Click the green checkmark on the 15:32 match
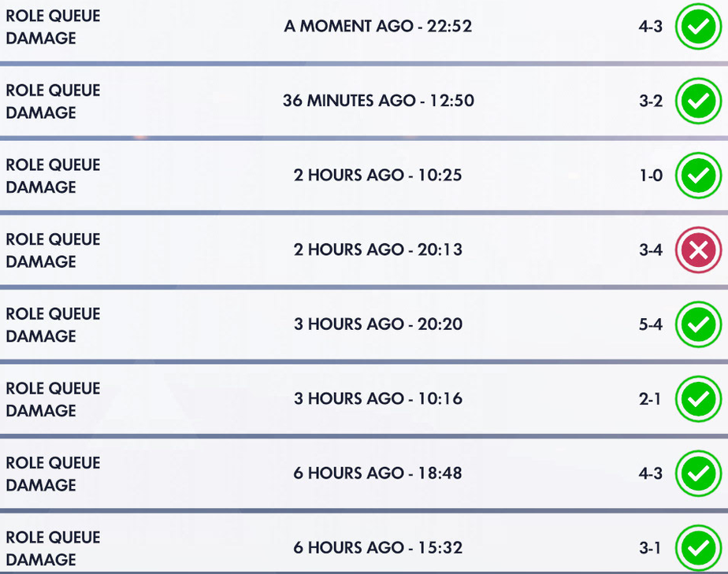Viewport: 728px width, 574px height. 698,547
